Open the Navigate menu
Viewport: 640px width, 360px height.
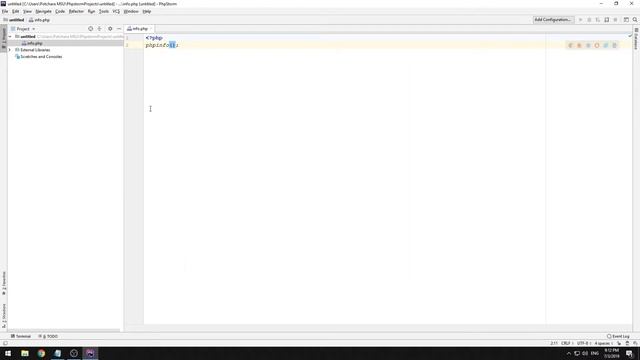coord(43,11)
